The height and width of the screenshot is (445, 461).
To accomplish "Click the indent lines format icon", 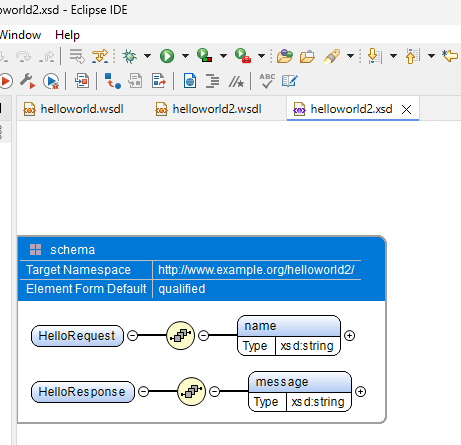I will (212, 81).
